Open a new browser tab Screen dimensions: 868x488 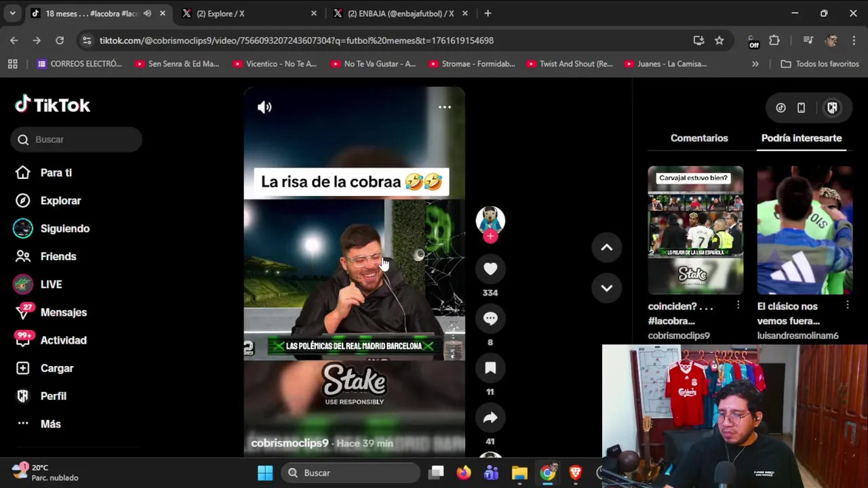point(488,14)
